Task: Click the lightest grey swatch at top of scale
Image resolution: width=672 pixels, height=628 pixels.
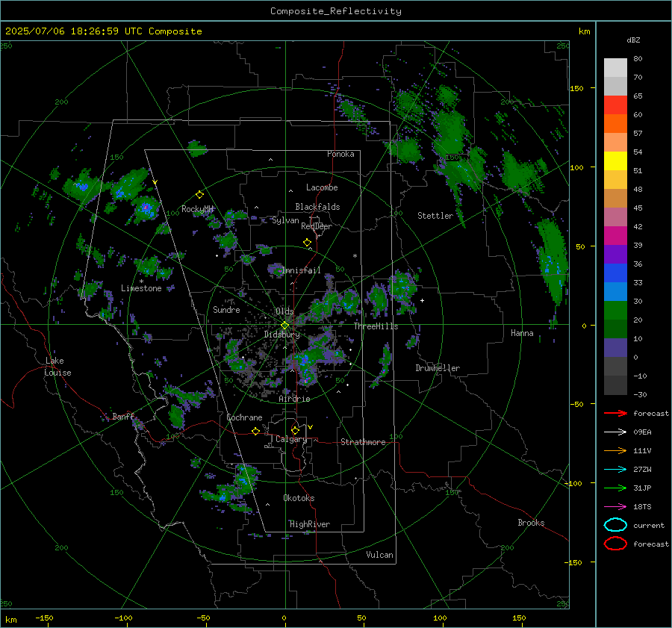Action: coord(615,68)
